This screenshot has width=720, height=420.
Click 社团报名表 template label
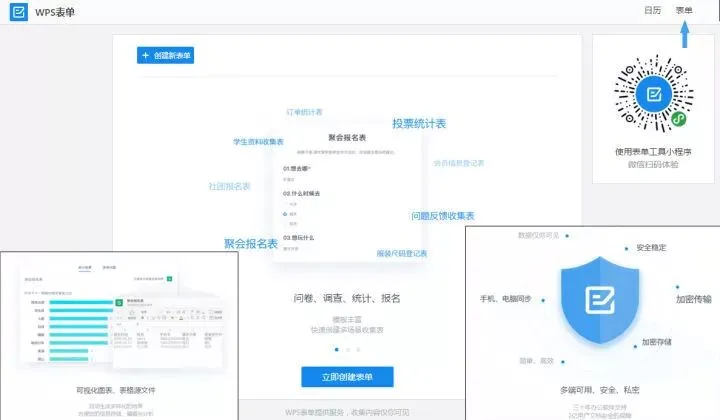(x=229, y=186)
